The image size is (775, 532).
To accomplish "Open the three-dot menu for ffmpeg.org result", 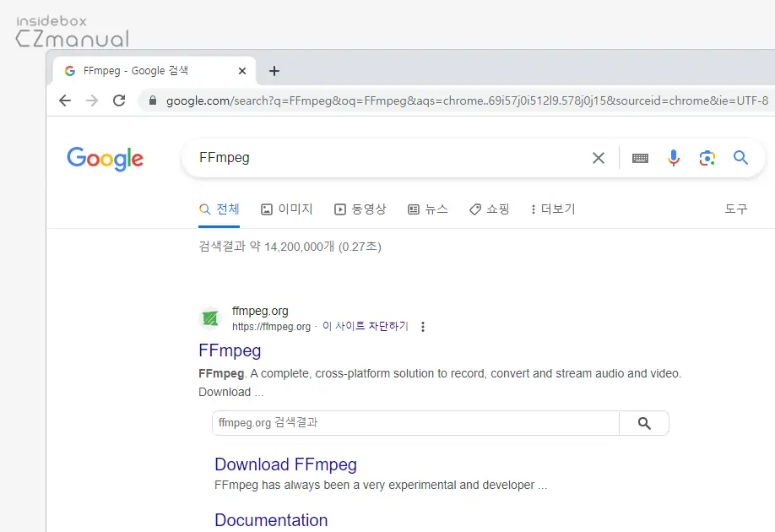I will 423,326.
